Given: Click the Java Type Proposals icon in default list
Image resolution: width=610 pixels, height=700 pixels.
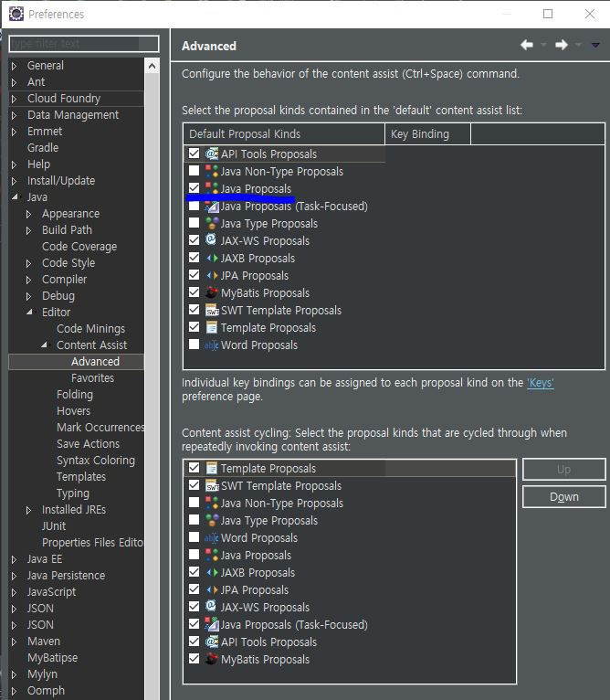Looking at the screenshot, I should click(x=212, y=223).
